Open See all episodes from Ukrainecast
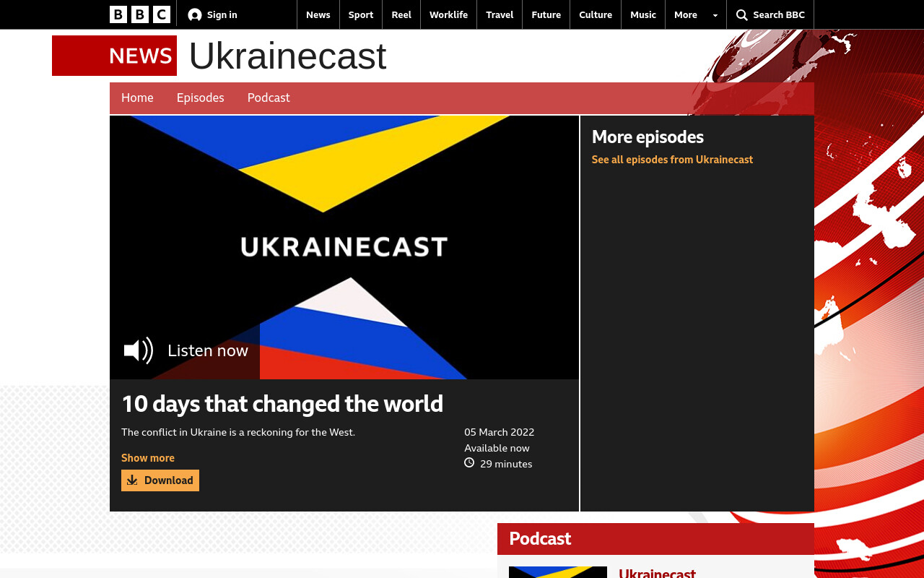 (672, 160)
